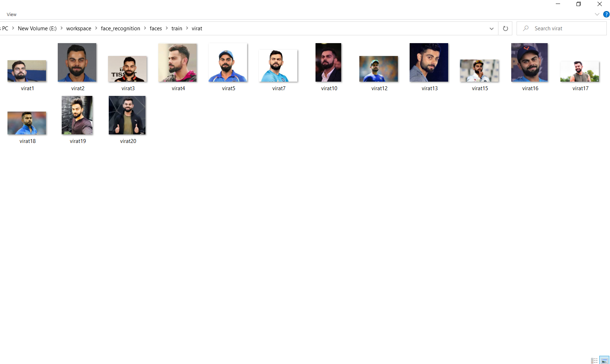Expand the chevron after face_recognition in path
The width and height of the screenshot is (610, 364).
pyautogui.click(x=145, y=28)
